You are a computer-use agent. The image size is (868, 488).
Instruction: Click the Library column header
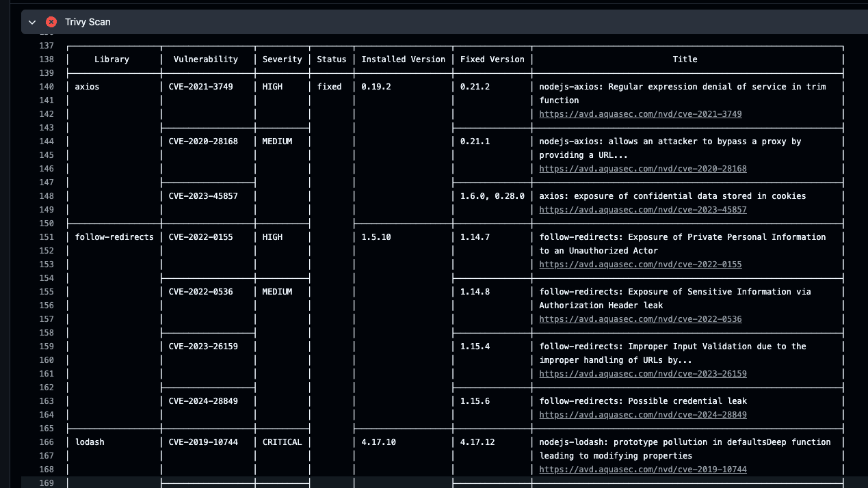[x=111, y=59]
